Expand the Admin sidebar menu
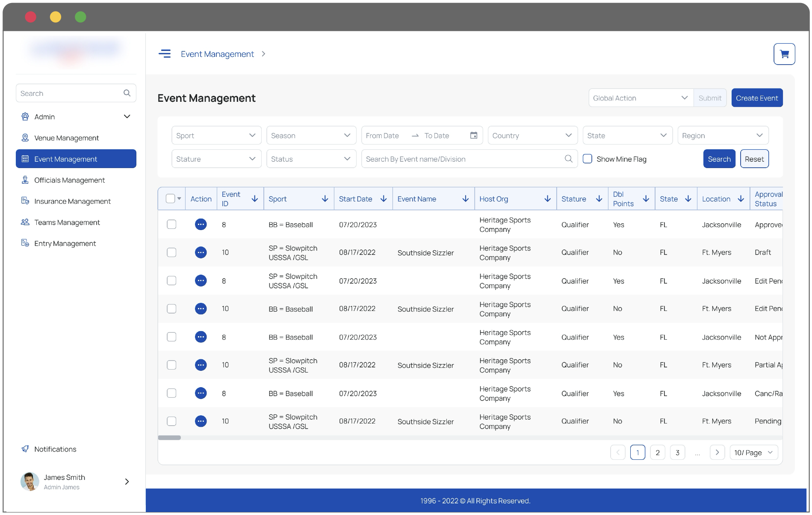 (76, 117)
